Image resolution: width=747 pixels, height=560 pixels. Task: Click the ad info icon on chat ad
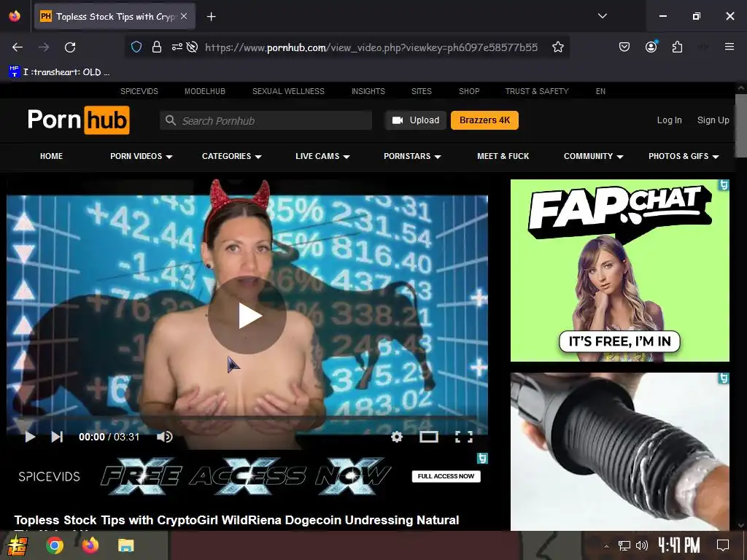(724, 184)
